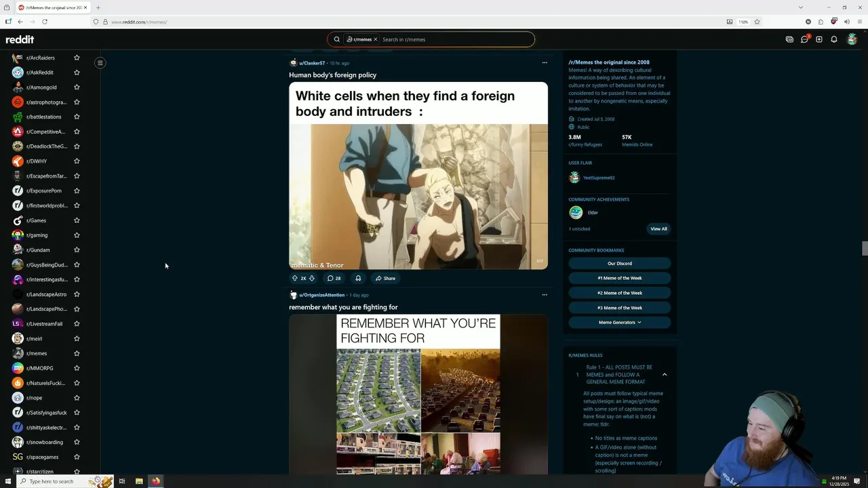The height and width of the screenshot is (488, 868).
Task: Open options menu for Clanker57's post
Action: click(545, 63)
